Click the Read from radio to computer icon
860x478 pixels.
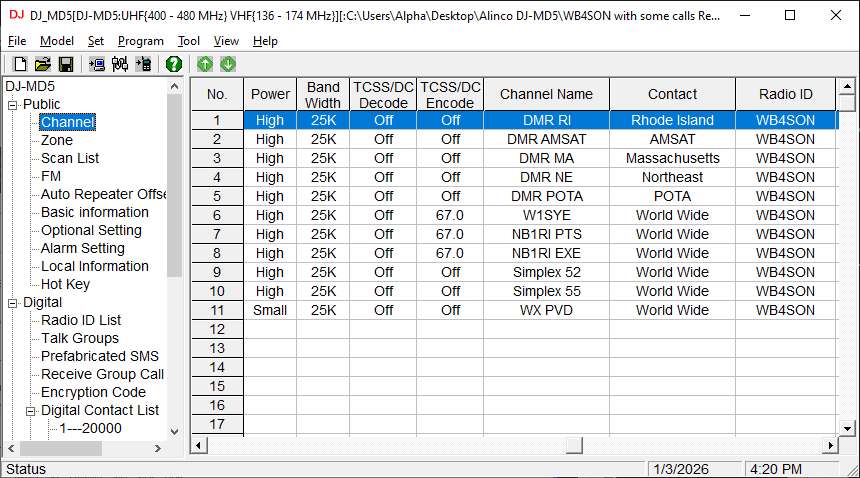[97, 64]
